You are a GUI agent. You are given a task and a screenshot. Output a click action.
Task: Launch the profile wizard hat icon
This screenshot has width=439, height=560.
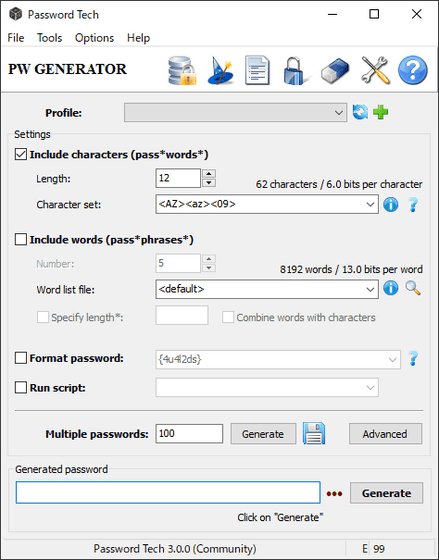tap(220, 70)
